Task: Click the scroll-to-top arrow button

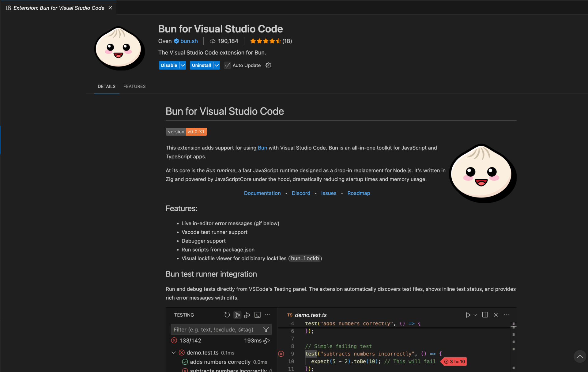Action: pos(579,356)
